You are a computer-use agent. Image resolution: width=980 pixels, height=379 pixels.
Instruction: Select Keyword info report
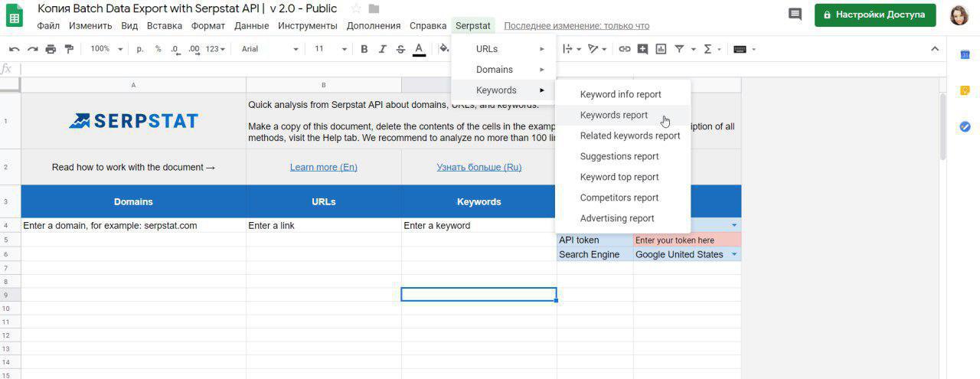(x=622, y=94)
